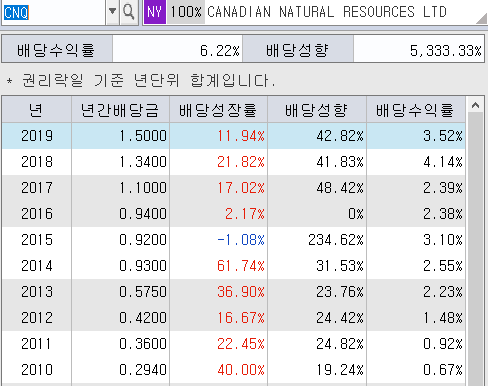Image resolution: width=488 pixels, height=386 pixels.
Task: Click the CANADIAN NATURAL RESOURCES LTD name
Action: [327, 12]
